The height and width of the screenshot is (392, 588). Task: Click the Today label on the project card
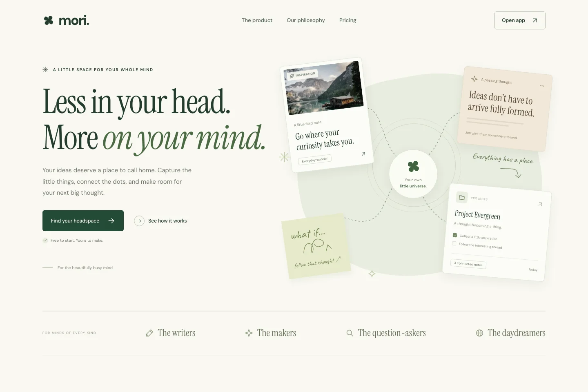coord(533,269)
